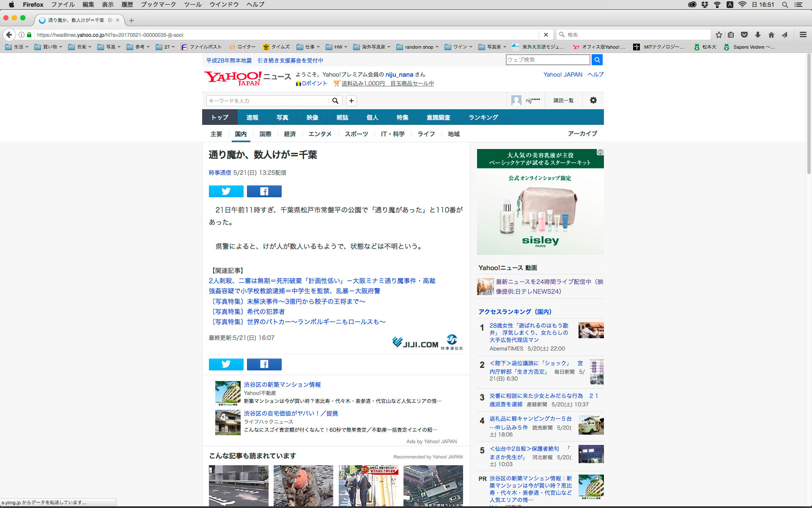Click the ウェブ検索 input field
812x508 pixels.
[547, 60]
